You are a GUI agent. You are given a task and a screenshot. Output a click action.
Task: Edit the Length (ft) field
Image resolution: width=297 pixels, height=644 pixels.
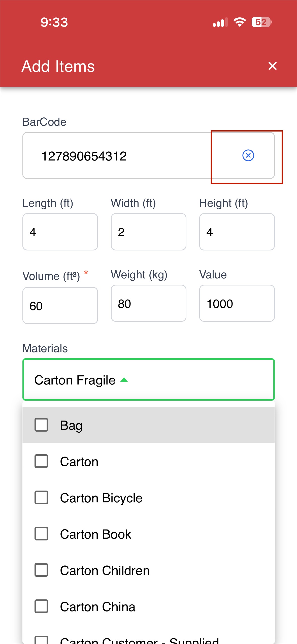60,232
